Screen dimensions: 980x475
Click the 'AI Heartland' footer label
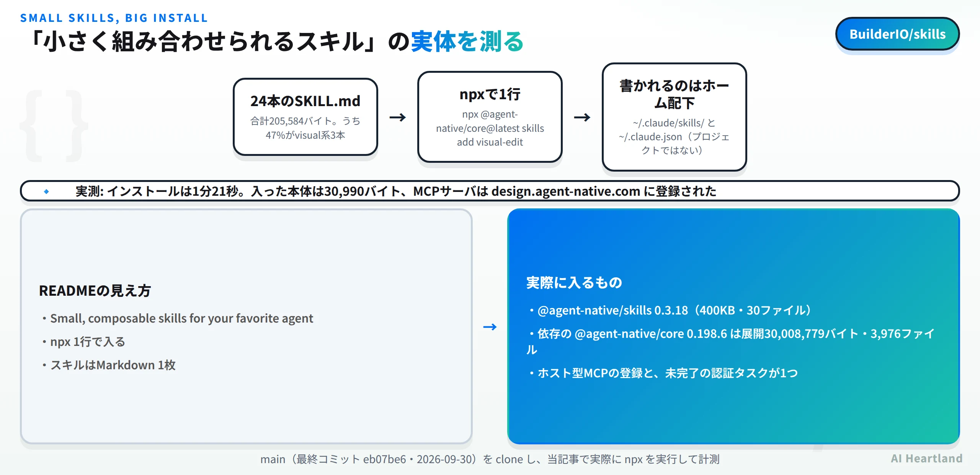pyautogui.click(x=926, y=459)
